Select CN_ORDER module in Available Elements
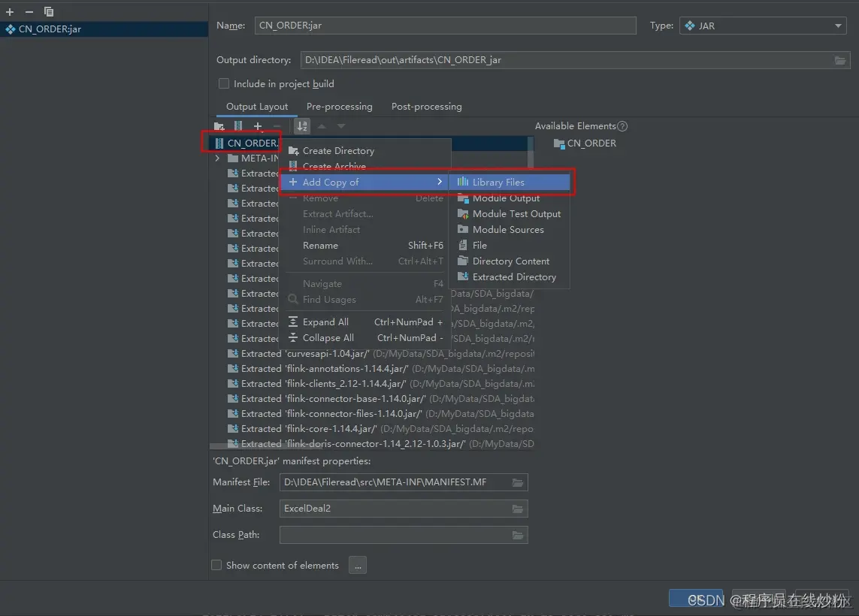Screen dimensions: 859x616 click(585, 143)
